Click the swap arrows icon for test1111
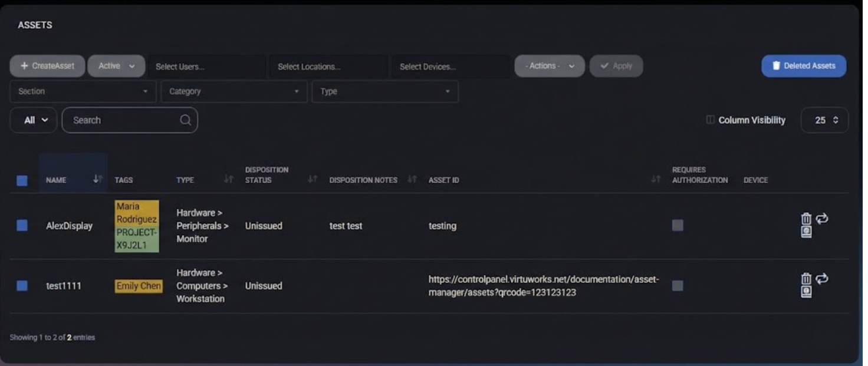868x366 pixels. (821, 279)
